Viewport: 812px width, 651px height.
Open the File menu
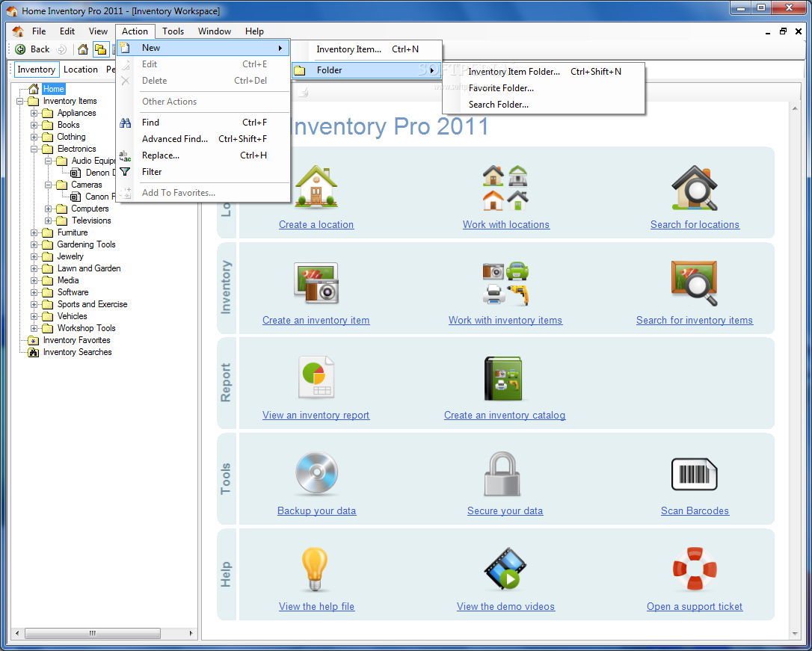point(39,31)
